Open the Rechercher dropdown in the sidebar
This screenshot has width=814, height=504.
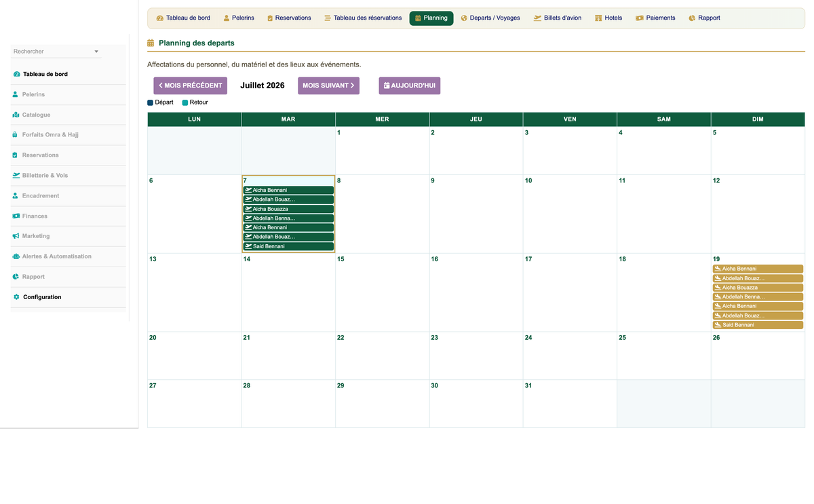point(56,52)
